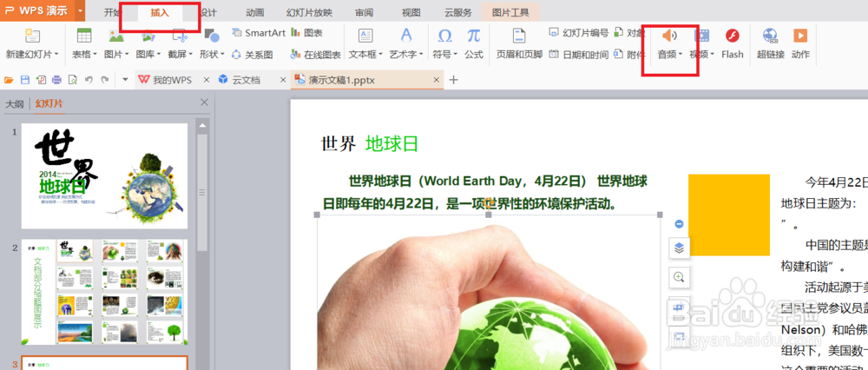Insert a 公式 formula with the pi icon
868x370 pixels.
pos(474,43)
